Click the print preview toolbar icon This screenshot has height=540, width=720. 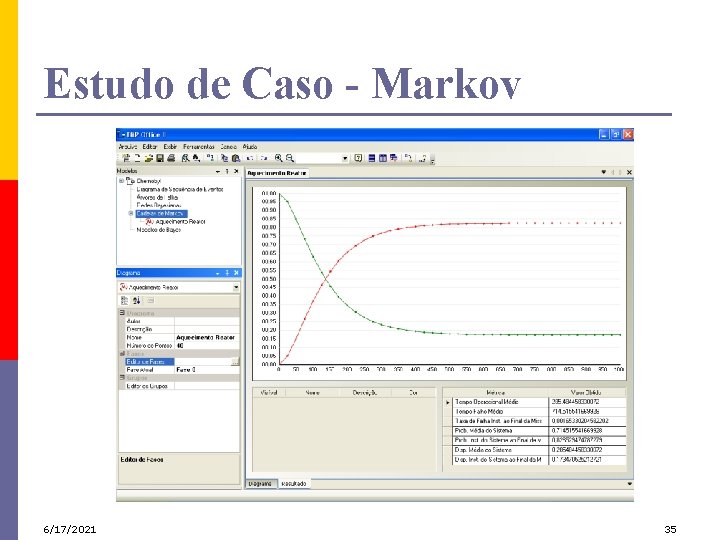pos(185,158)
